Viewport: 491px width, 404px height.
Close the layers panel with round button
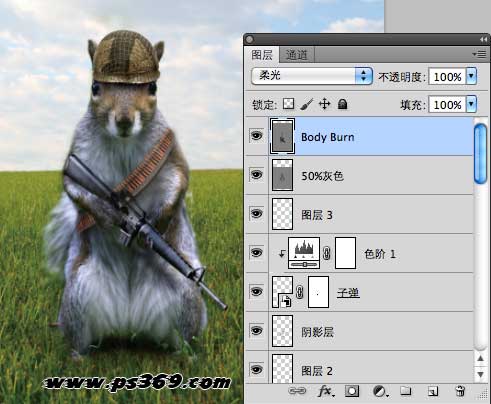coord(250,40)
